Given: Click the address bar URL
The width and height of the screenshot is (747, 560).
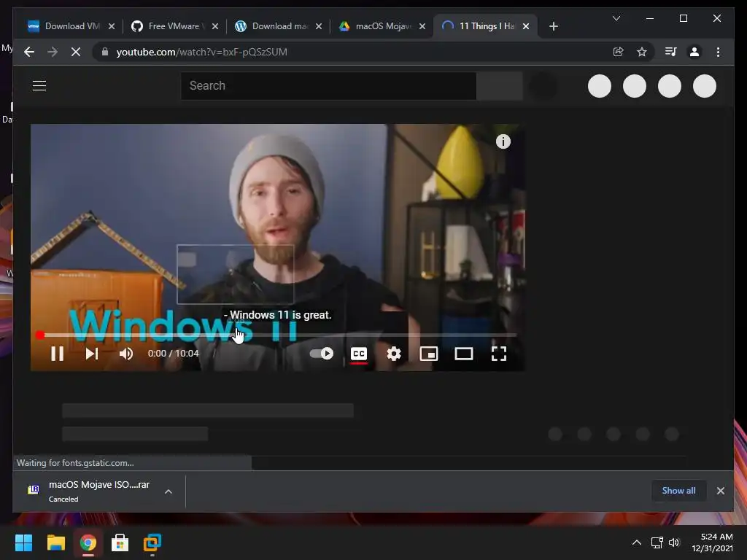Looking at the screenshot, I should point(201,52).
